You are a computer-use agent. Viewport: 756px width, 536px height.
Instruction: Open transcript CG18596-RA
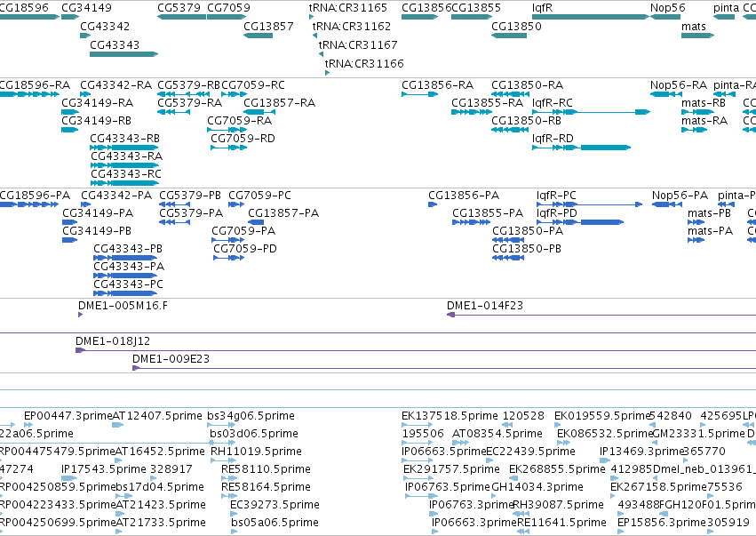[x=30, y=94]
